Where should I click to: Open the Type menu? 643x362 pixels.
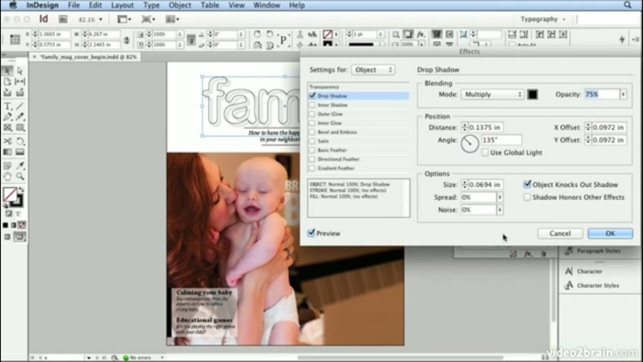pos(151,5)
